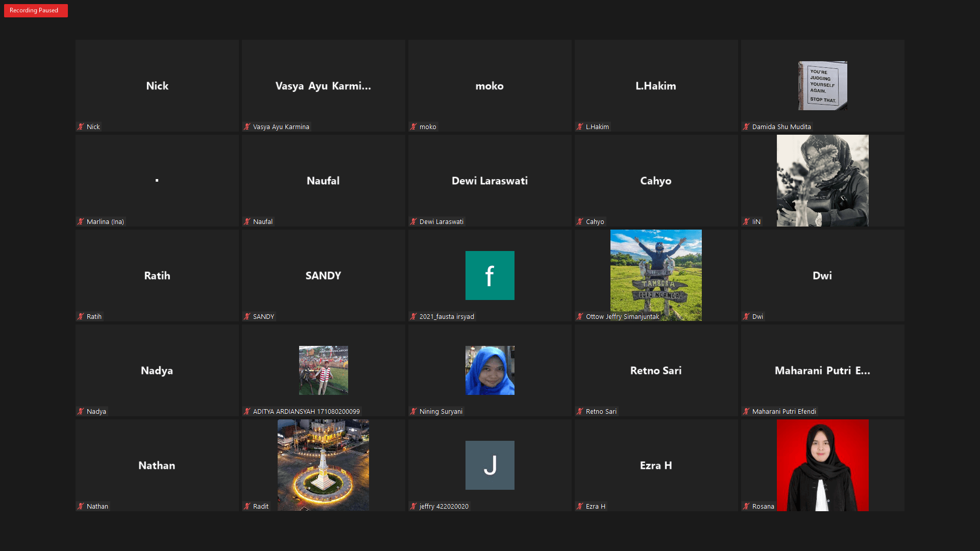Click the gray 'J' avatar of jeffry

click(x=489, y=465)
